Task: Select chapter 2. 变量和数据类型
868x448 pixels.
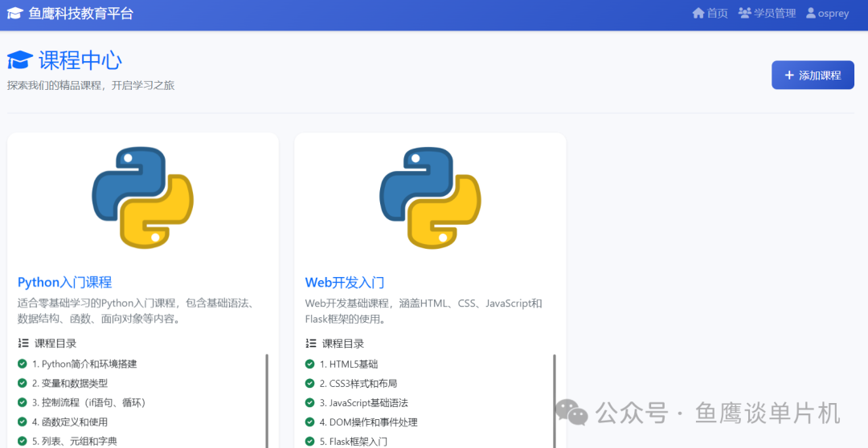Action: pos(70,383)
